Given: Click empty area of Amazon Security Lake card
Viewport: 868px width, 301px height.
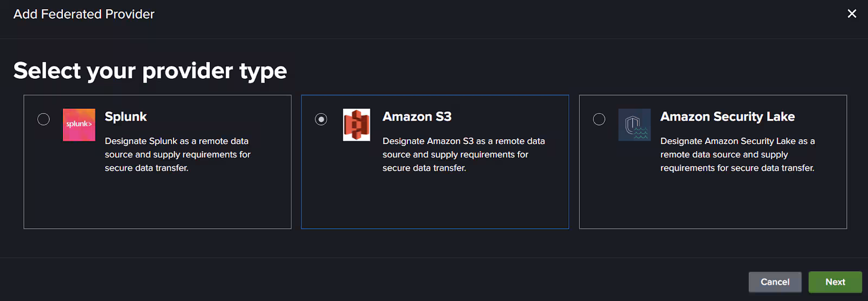Looking at the screenshot, I should tap(713, 204).
